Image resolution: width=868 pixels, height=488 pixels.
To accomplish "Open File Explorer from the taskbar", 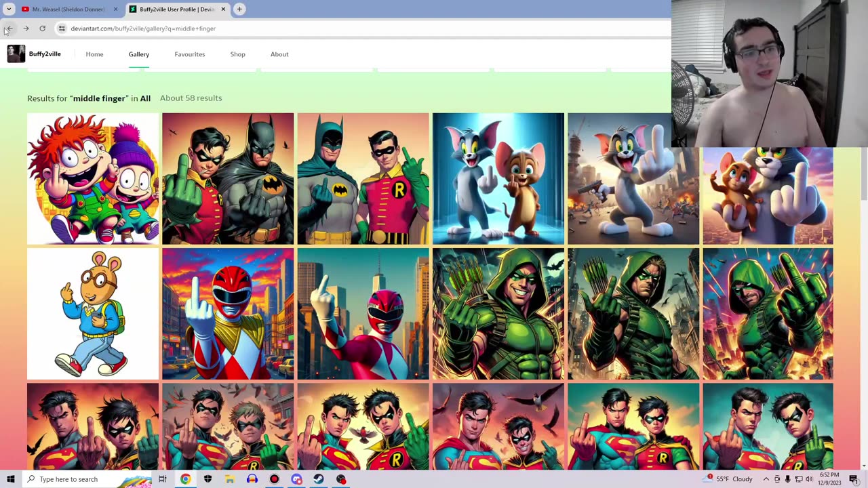I will [x=230, y=479].
